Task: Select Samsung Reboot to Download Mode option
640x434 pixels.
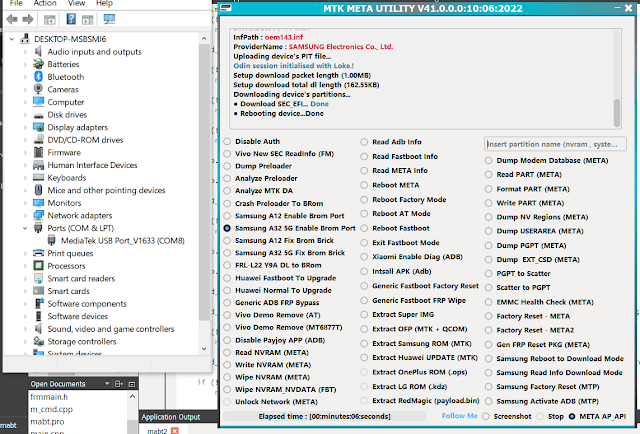Action: [x=489, y=358]
